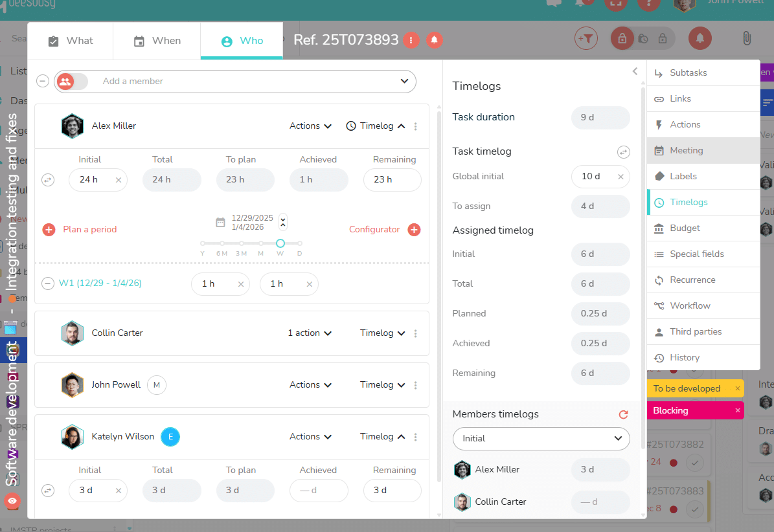Open the Budget panel
This screenshot has width=774, height=532.
(684, 228)
